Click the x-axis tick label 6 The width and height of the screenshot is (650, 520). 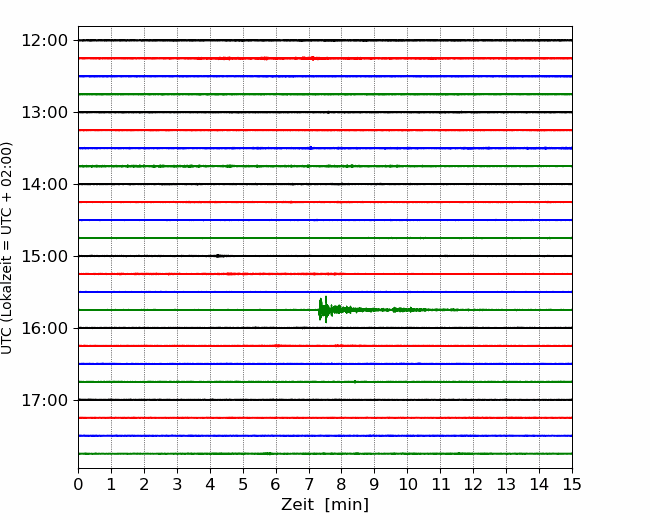click(276, 484)
